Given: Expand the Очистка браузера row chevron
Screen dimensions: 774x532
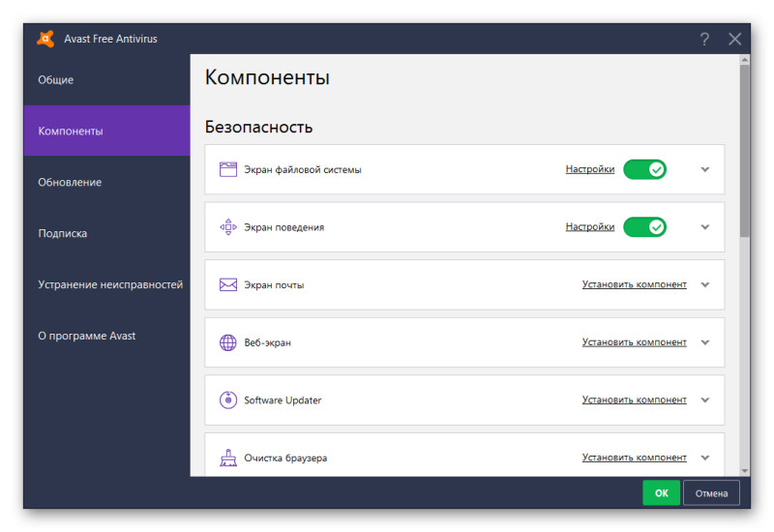Looking at the screenshot, I should tap(705, 458).
